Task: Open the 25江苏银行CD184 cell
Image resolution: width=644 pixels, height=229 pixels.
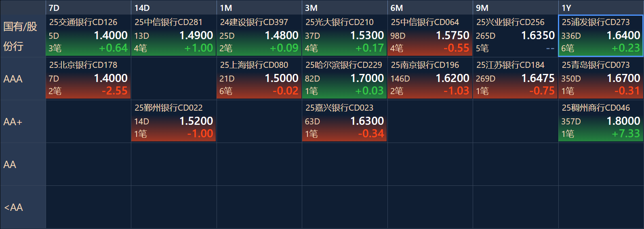Action: click(516, 78)
